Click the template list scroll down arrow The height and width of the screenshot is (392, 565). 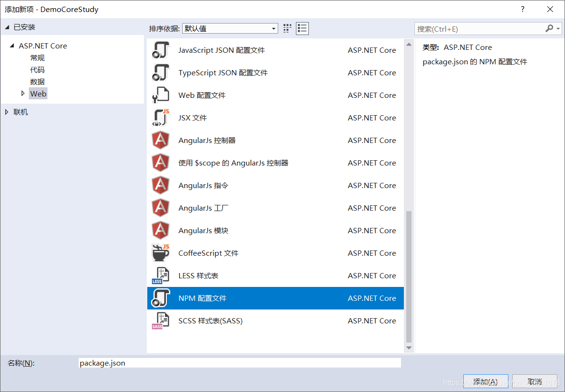409,348
